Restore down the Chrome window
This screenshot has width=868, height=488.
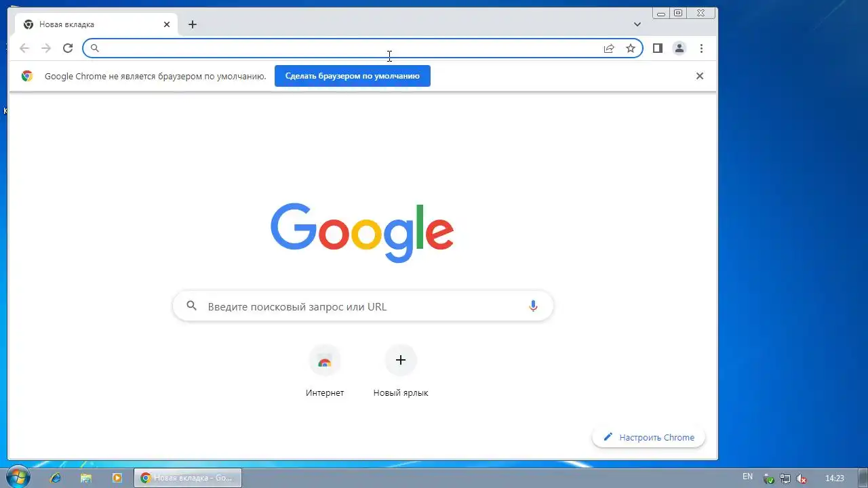coord(678,13)
